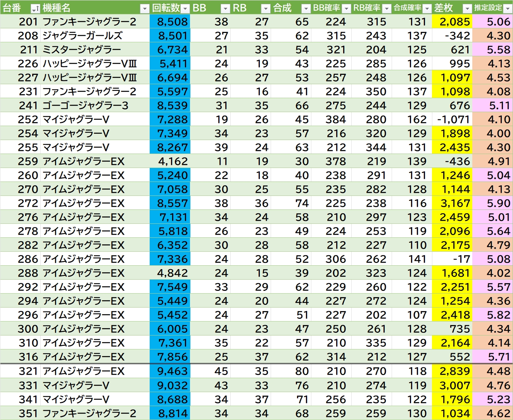This screenshot has width=513, height=420.
Task: Select machine number cell 316
Action: [x=20, y=357]
